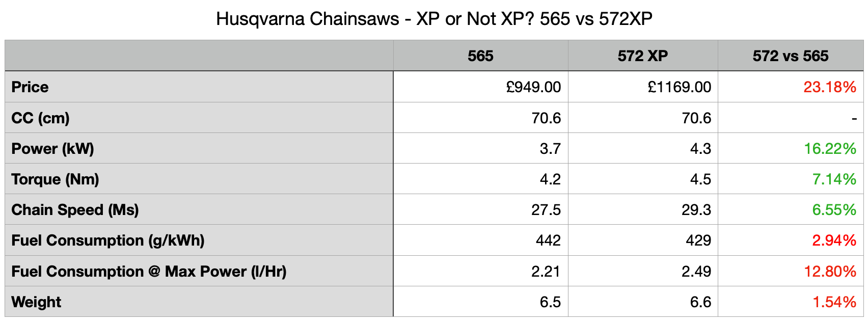The image size is (868, 322).
Task: Click the green 7.14% torque difference
Action: (833, 179)
